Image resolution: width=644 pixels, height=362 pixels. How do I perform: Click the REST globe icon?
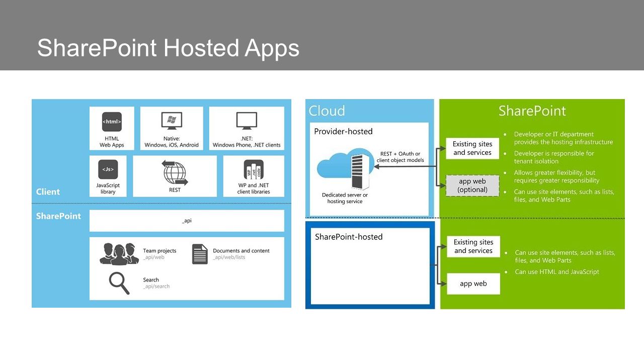[175, 172]
